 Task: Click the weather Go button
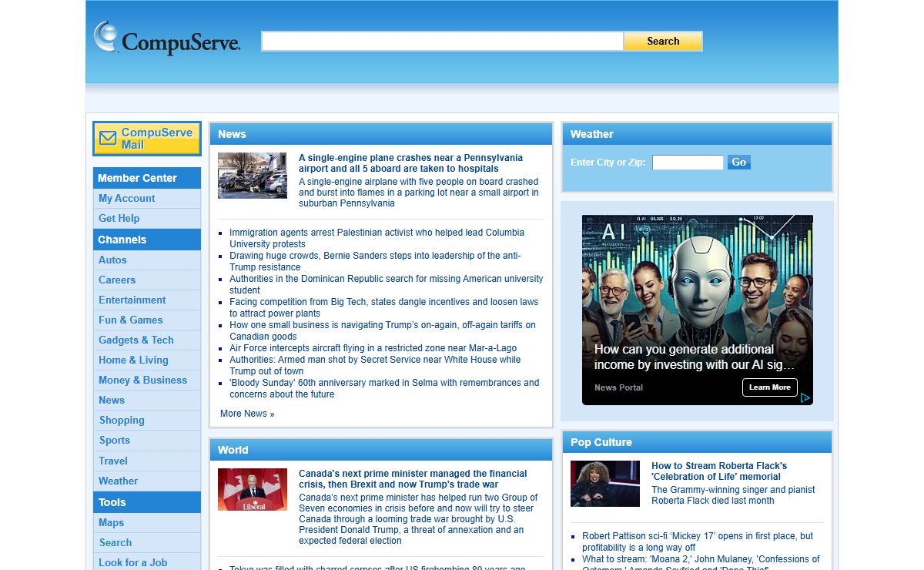coord(739,163)
